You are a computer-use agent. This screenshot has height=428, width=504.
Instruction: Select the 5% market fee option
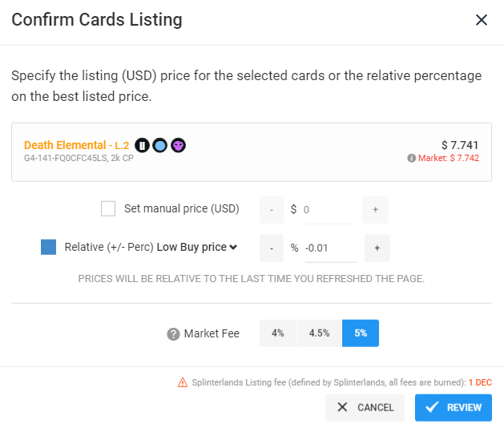[x=361, y=333]
